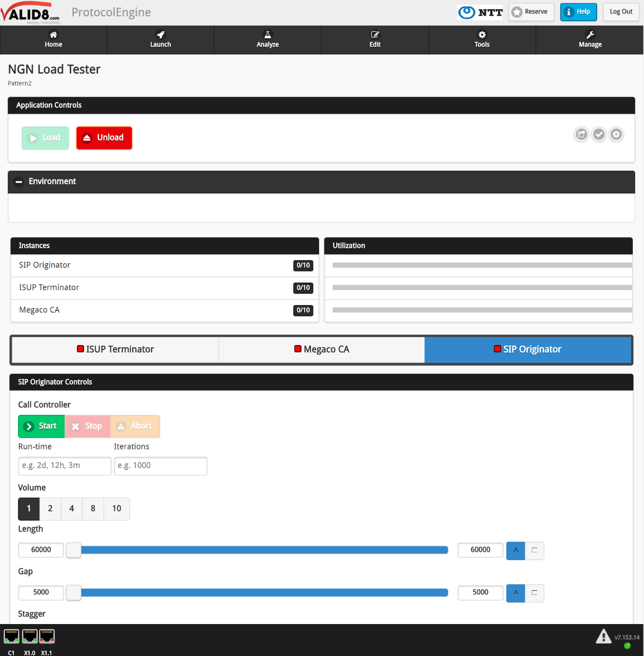The height and width of the screenshot is (656, 644).
Task: Click the Megaco CA utilization bar
Action: (x=482, y=310)
